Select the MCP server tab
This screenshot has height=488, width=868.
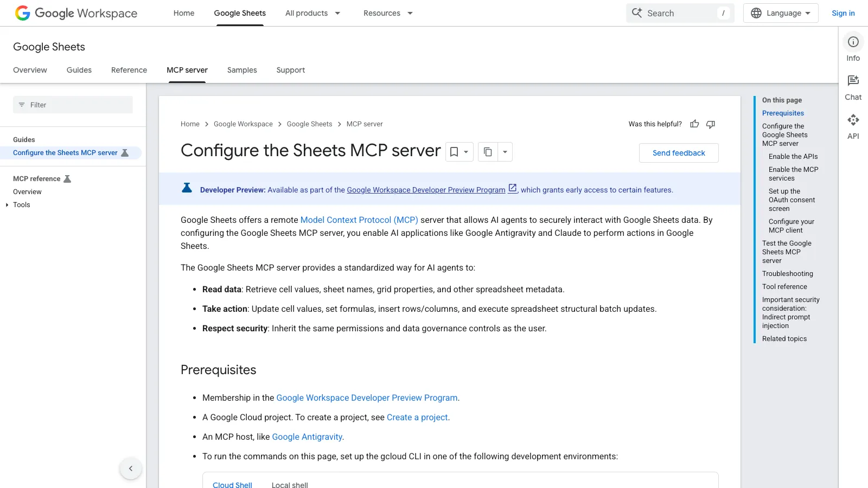[187, 70]
